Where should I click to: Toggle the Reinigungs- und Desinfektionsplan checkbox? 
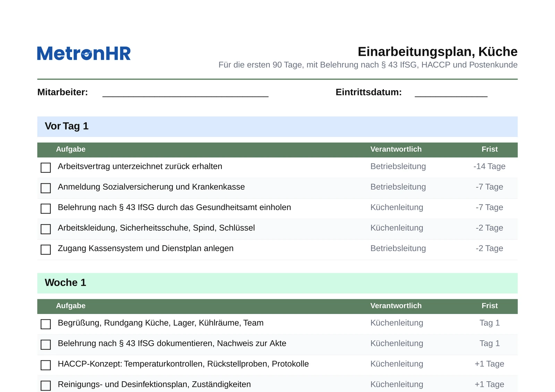(x=46, y=385)
